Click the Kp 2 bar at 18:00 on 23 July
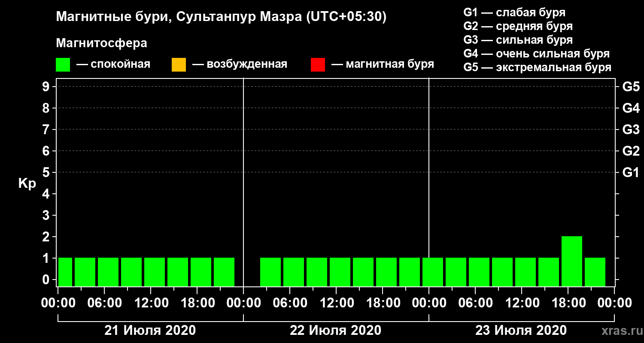Screen dimensions: 644x343 [x=572, y=261]
